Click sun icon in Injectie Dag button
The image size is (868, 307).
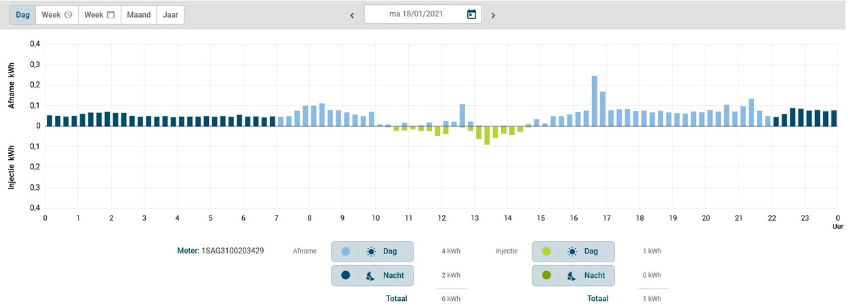coord(572,251)
